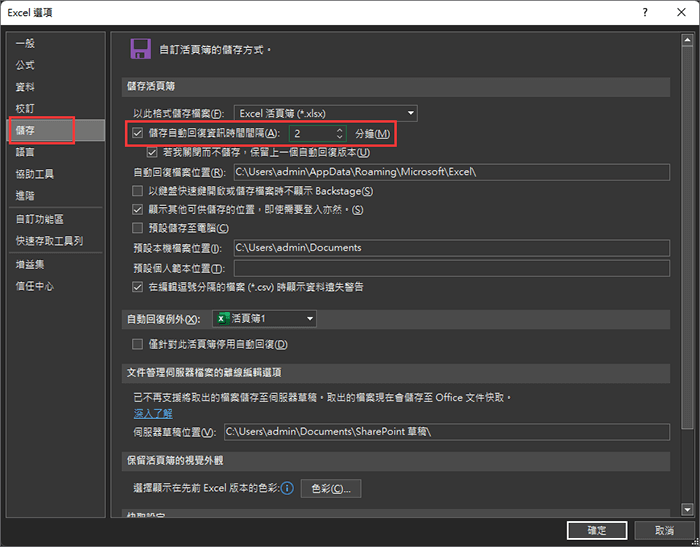Select 公式 category in sidebar
700x547 pixels.
pos(56,65)
